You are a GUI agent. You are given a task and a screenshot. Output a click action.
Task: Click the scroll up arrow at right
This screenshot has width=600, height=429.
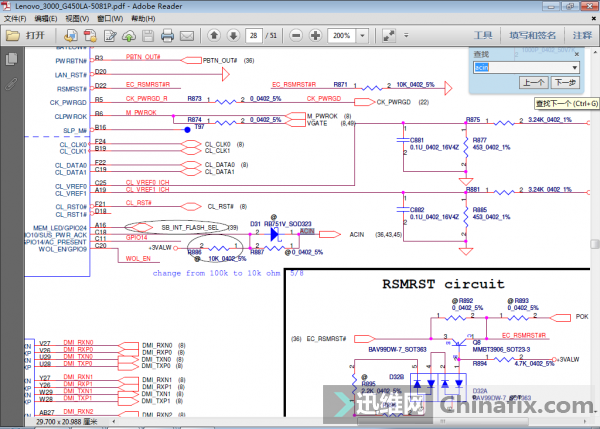click(x=595, y=52)
